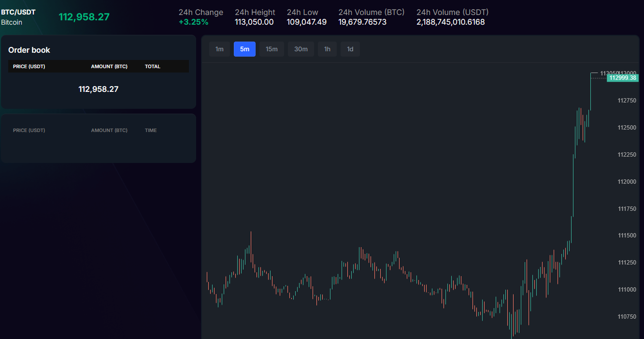The width and height of the screenshot is (644, 339).
Task: Click AMOUNT (BTC) header in order book
Action: pyautogui.click(x=109, y=66)
